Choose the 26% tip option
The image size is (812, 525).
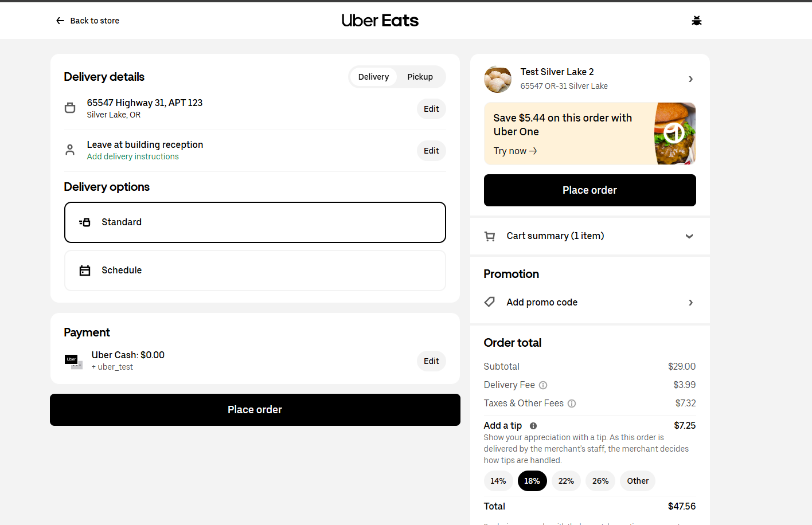point(600,481)
